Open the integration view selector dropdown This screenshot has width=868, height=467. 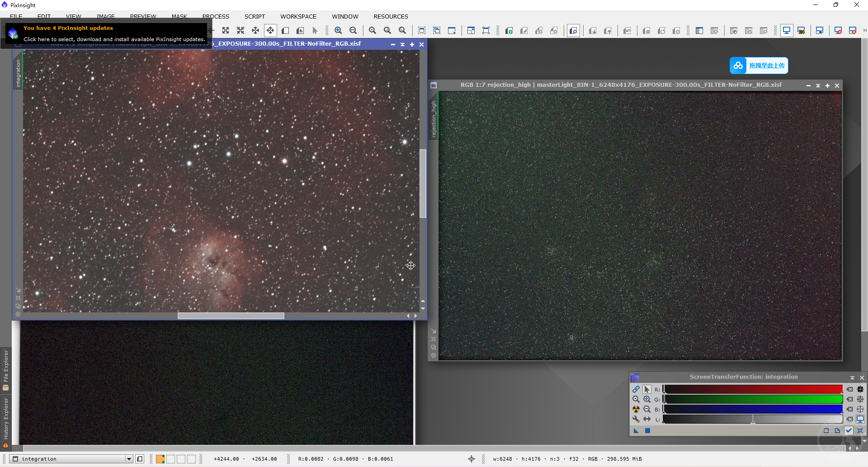click(x=129, y=459)
